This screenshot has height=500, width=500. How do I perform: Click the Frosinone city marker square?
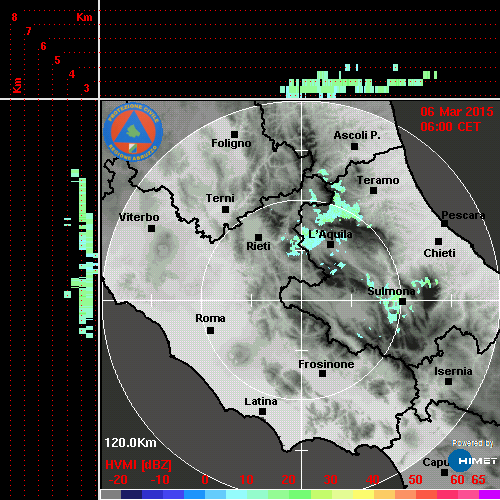point(322,374)
